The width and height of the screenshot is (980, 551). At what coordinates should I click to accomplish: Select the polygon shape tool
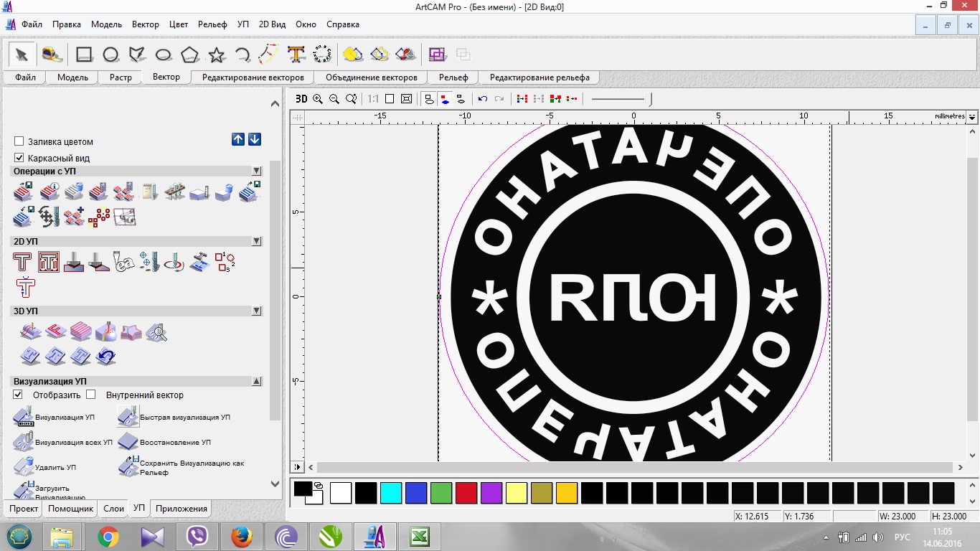(x=189, y=55)
